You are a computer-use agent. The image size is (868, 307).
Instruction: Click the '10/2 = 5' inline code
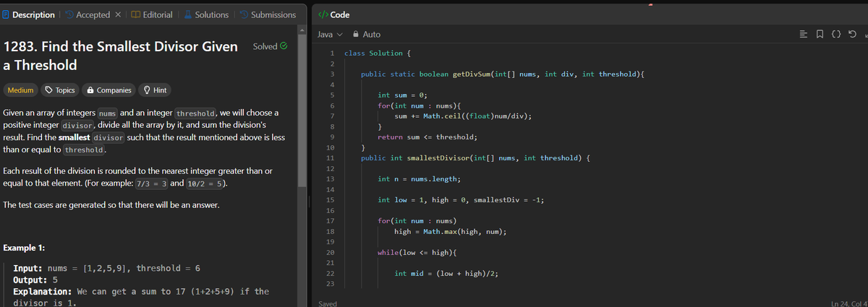(x=206, y=183)
